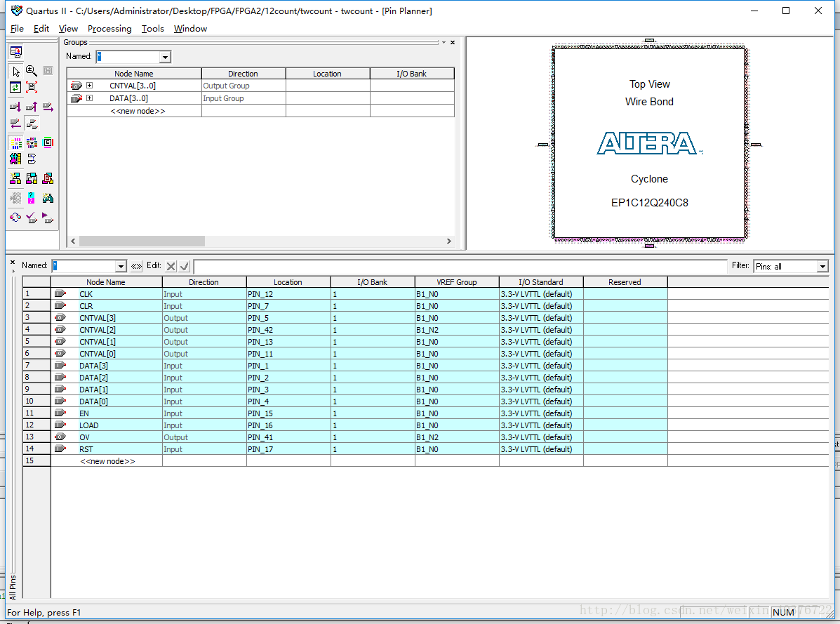840x624 pixels.
Task: Toggle the Show I/O Banks icon
Action: point(16,142)
